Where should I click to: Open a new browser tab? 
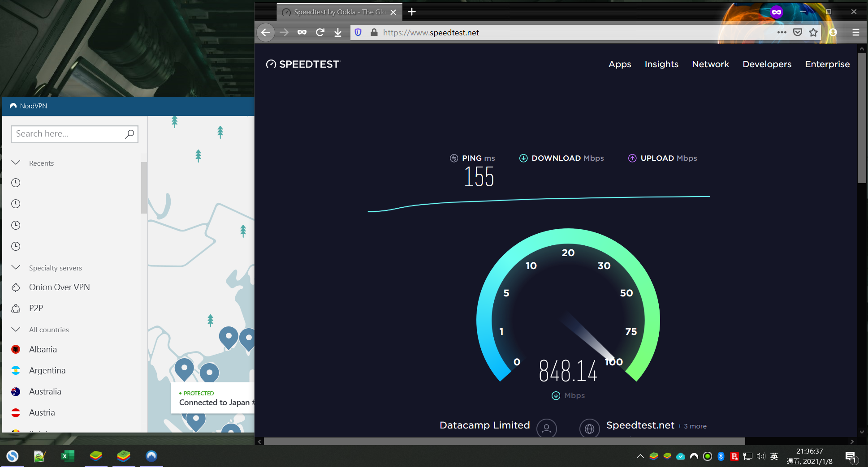(412, 12)
